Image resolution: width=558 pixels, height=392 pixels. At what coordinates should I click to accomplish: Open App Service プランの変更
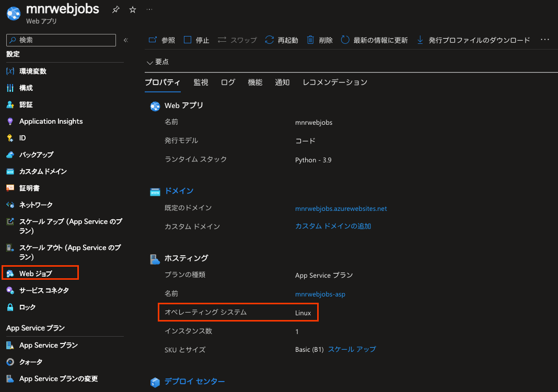point(59,378)
